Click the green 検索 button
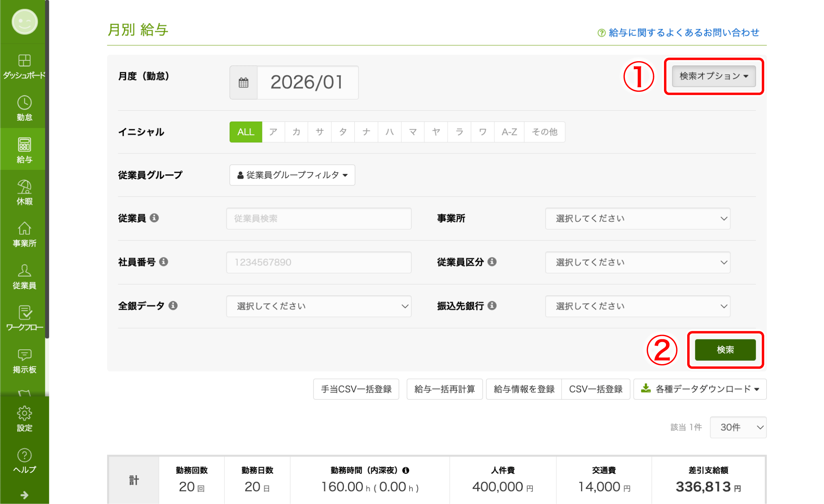 (x=725, y=350)
